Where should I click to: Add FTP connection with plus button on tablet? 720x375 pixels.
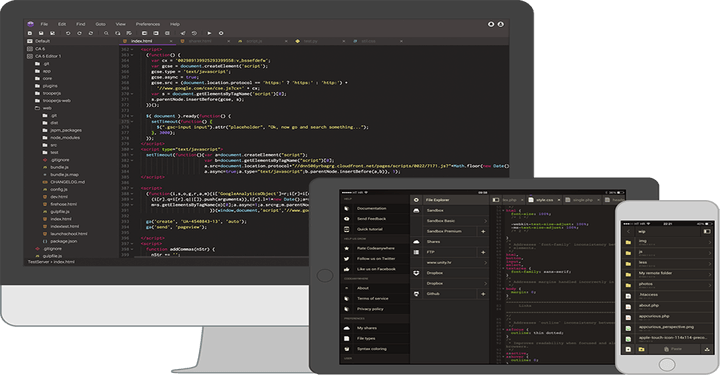pos(483,252)
